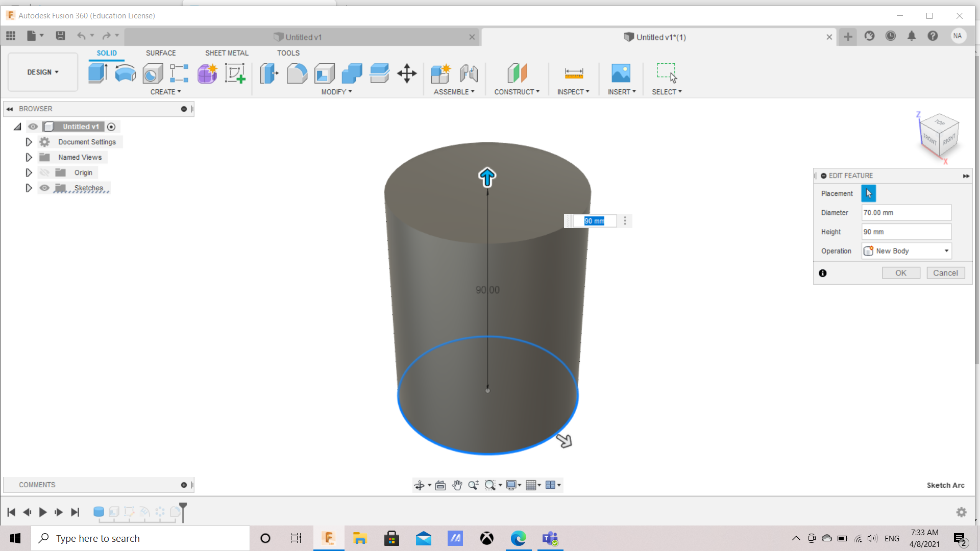
Task: Open the Assemble dropdown menu
Action: [454, 92]
